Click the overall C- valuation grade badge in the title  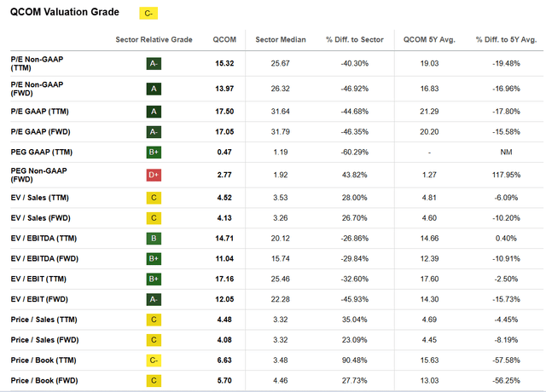pyautogui.click(x=149, y=14)
